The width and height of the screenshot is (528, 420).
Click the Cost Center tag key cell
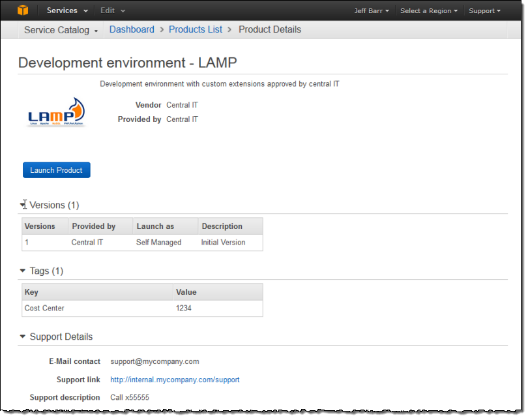point(44,308)
